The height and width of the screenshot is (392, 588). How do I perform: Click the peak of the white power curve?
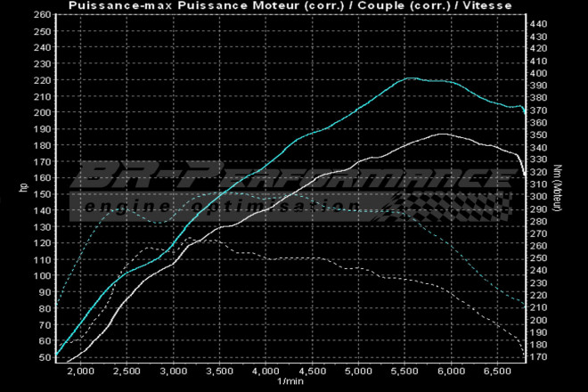click(x=442, y=135)
